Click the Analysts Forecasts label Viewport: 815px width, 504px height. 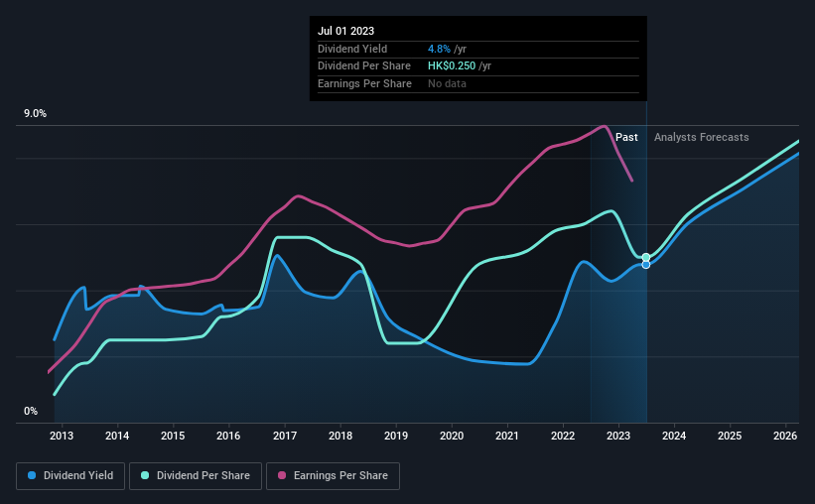(x=701, y=137)
